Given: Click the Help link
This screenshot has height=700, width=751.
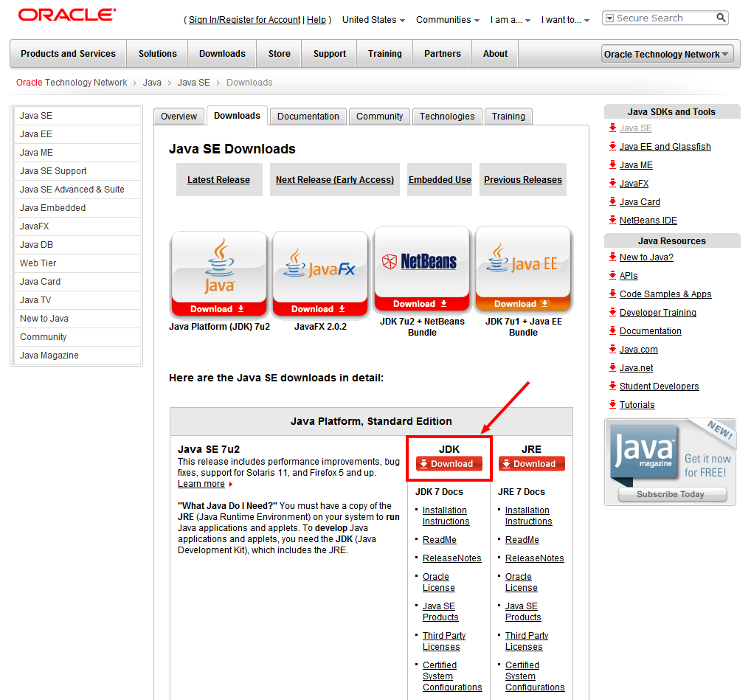Looking at the screenshot, I should (x=316, y=20).
